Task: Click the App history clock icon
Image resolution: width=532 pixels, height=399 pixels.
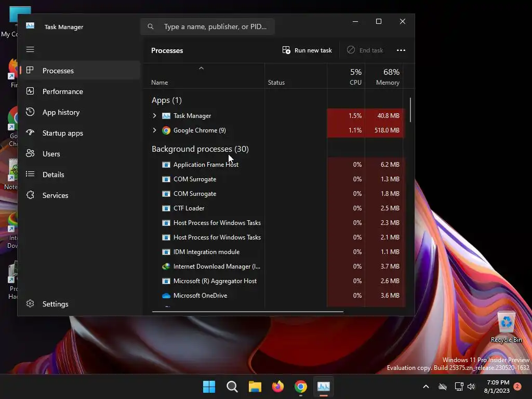Action: 30,112
